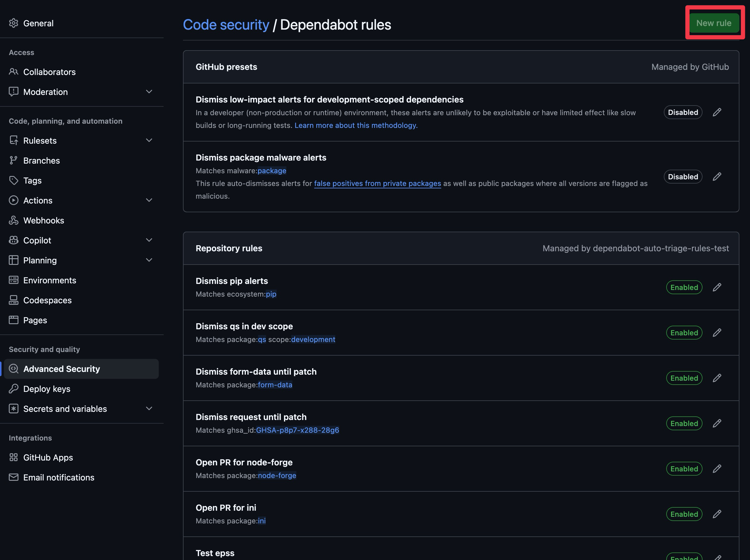Click the Copilot icon in sidebar
This screenshot has height=560, width=750.
(x=14, y=240)
